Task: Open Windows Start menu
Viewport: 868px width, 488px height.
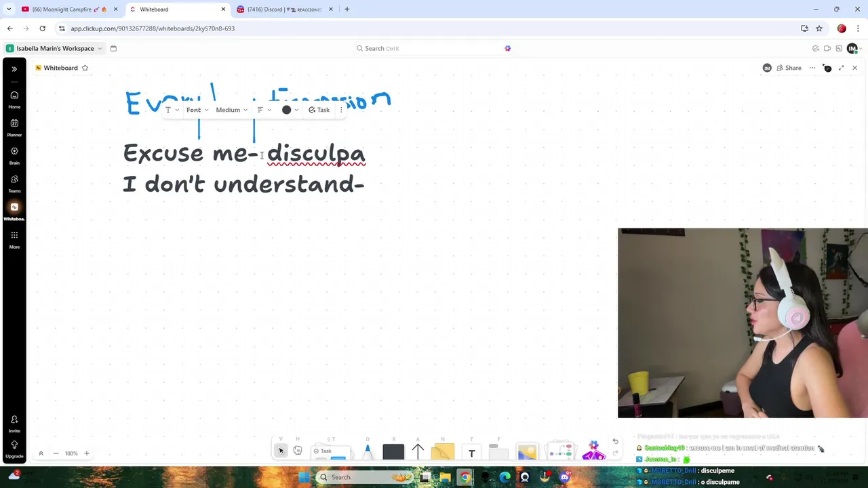Action: pos(304,477)
